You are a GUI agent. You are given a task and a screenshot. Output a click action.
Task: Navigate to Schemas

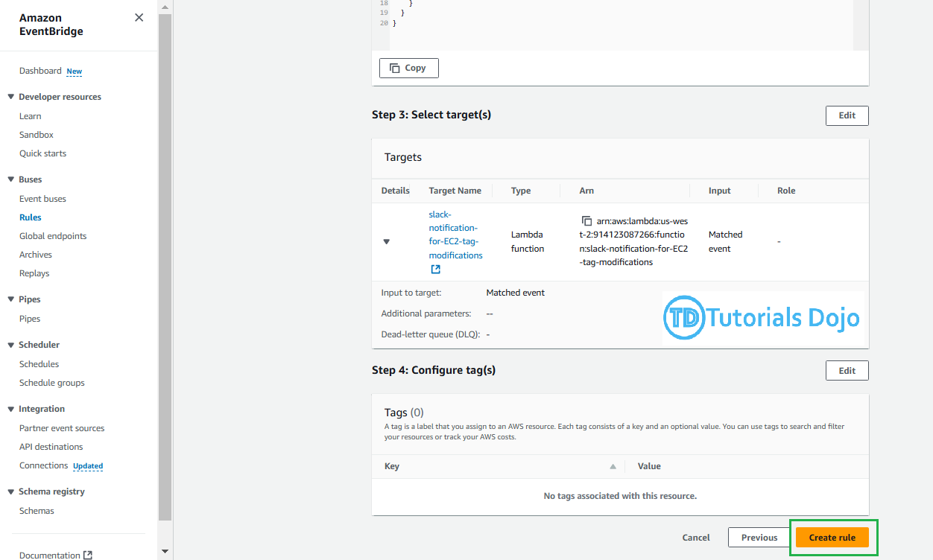[37, 511]
